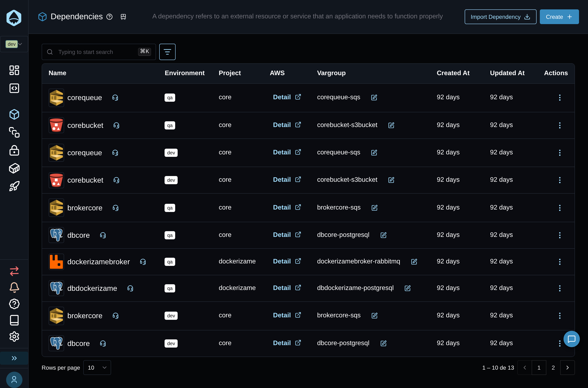Click the Create button

(x=559, y=17)
